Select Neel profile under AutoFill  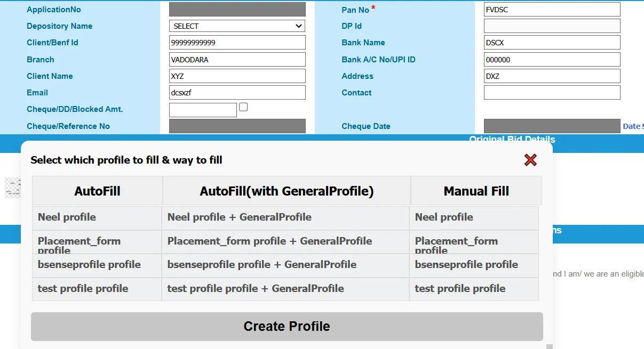(97, 217)
